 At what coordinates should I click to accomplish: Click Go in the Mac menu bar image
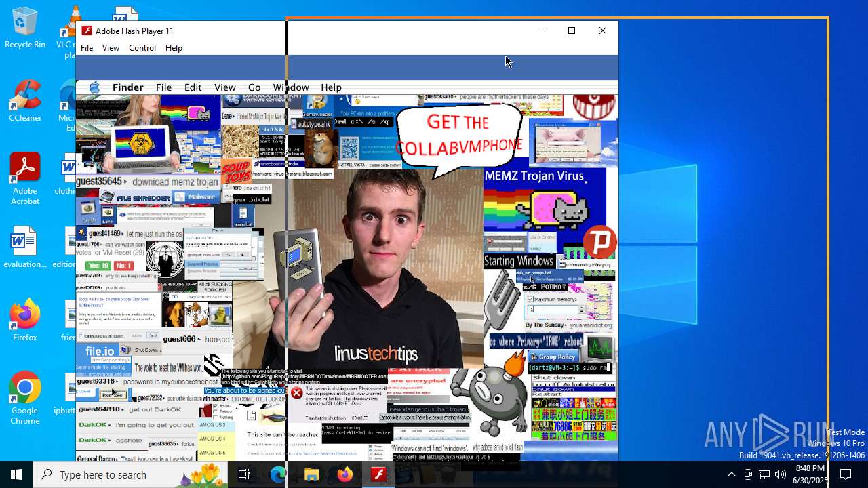point(254,87)
